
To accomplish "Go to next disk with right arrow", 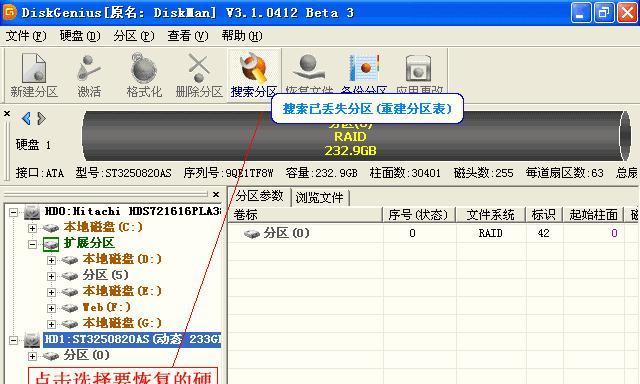I will (x=41, y=118).
